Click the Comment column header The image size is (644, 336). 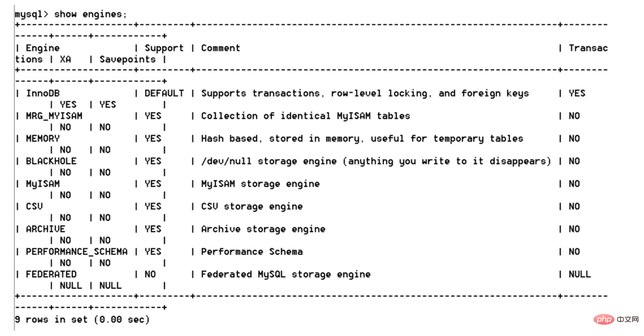(x=220, y=48)
